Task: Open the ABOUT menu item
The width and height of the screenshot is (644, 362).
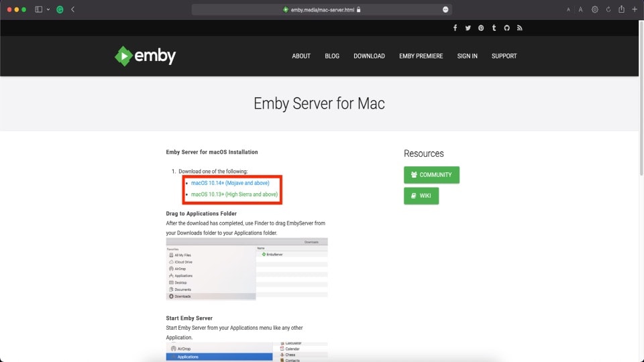Action: click(301, 56)
